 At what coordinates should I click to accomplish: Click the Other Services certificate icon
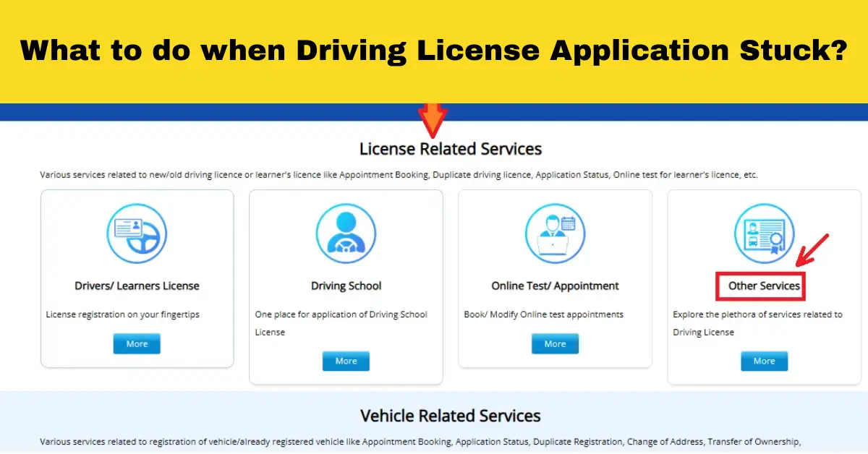coord(764,233)
